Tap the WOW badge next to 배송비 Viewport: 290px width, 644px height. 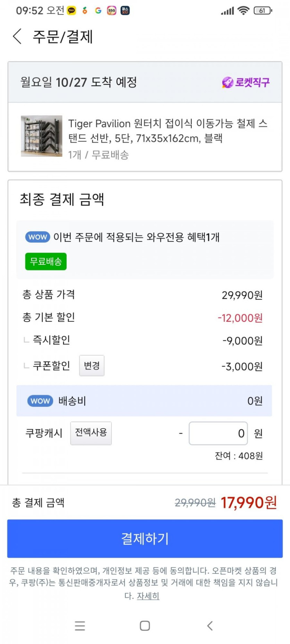(x=40, y=401)
